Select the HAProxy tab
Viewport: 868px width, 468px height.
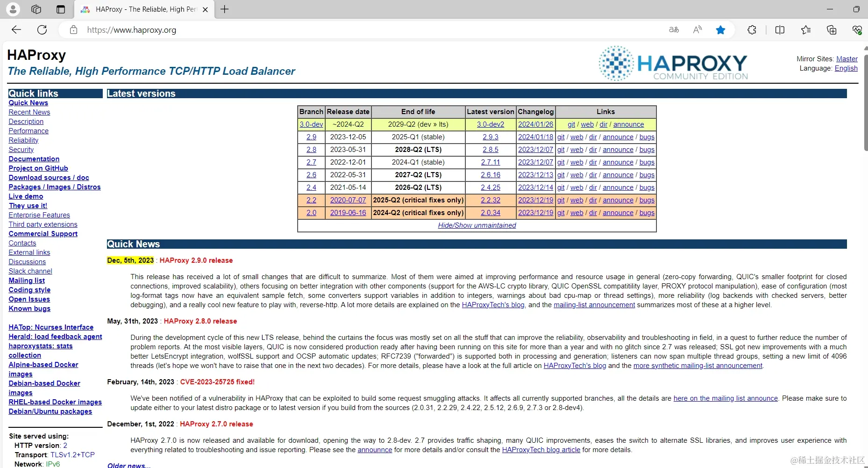pos(145,9)
